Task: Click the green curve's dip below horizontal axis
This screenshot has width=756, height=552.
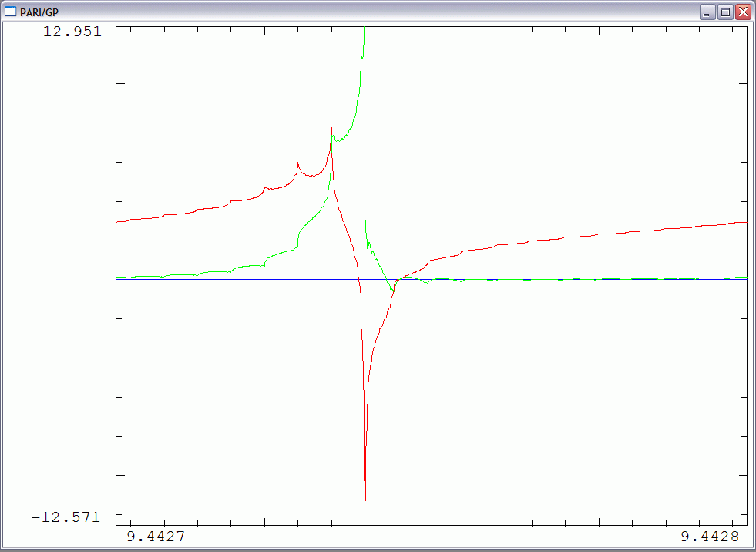Action: point(394,289)
